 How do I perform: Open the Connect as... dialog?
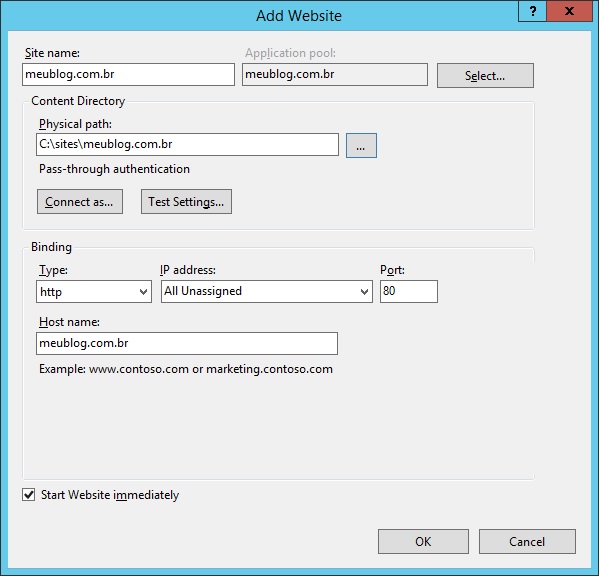[x=80, y=201]
